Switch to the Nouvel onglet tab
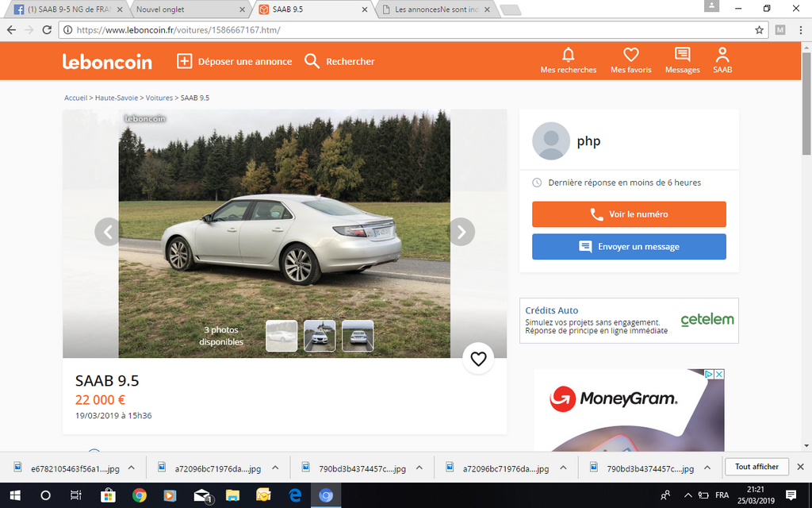812x508 pixels. (x=190, y=10)
